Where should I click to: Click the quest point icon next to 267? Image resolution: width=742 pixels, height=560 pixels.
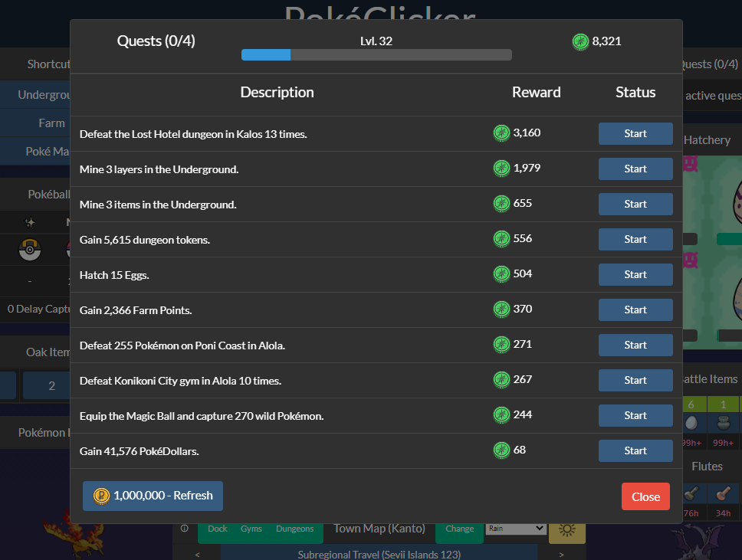click(x=501, y=379)
